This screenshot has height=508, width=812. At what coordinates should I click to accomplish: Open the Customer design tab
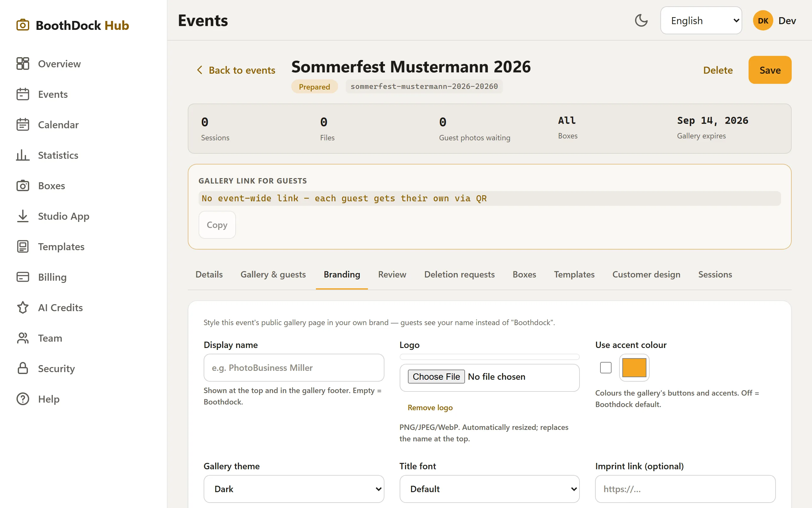pos(646,275)
